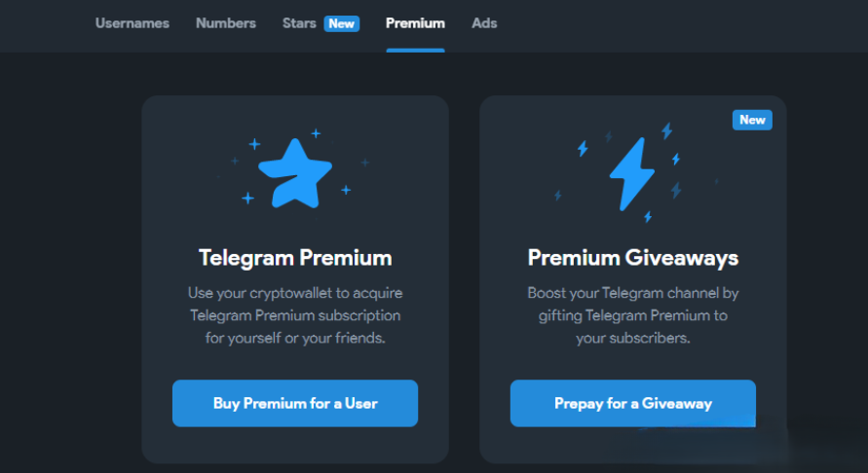Image resolution: width=868 pixels, height=473 pixels.
Task: Click the large lightning bolt Giveaways icon
Action: coord(631,173)
